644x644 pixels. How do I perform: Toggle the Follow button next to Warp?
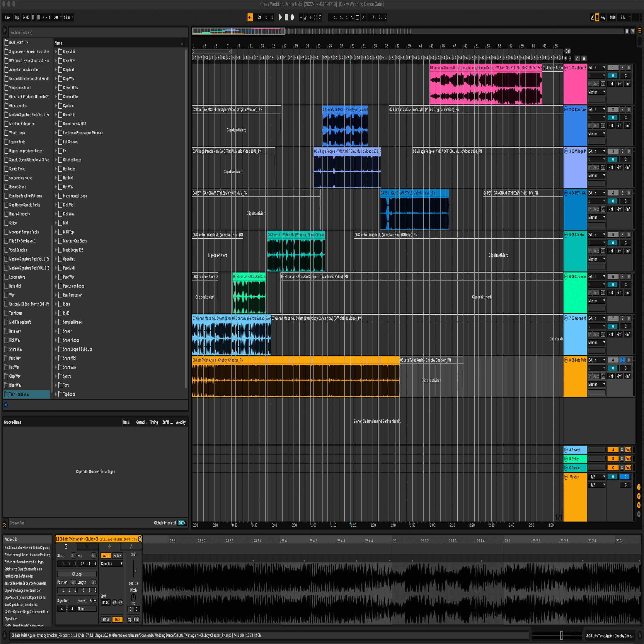[x=117, y=556]
